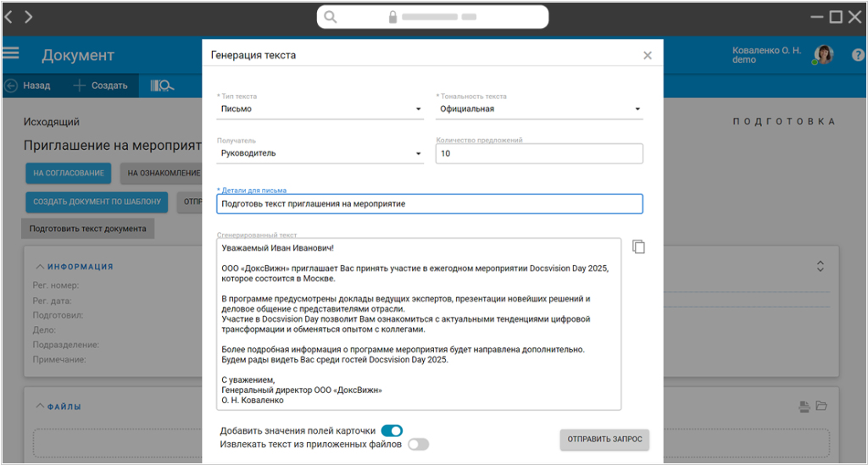Enable 'Извлекать текст из приложенных файлов' toggle
The width and height of the screenshot is (868, 465).
(419, 444)
